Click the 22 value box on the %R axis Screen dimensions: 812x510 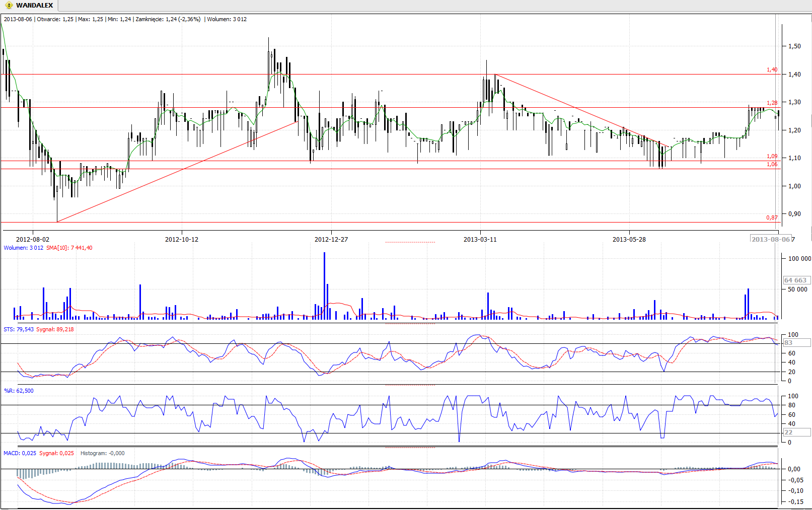click(796, 432)
